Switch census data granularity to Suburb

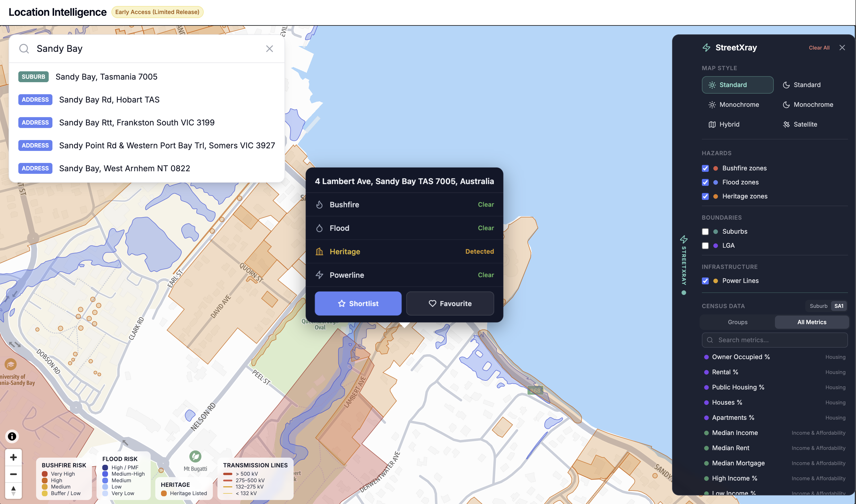pos(819,306)
